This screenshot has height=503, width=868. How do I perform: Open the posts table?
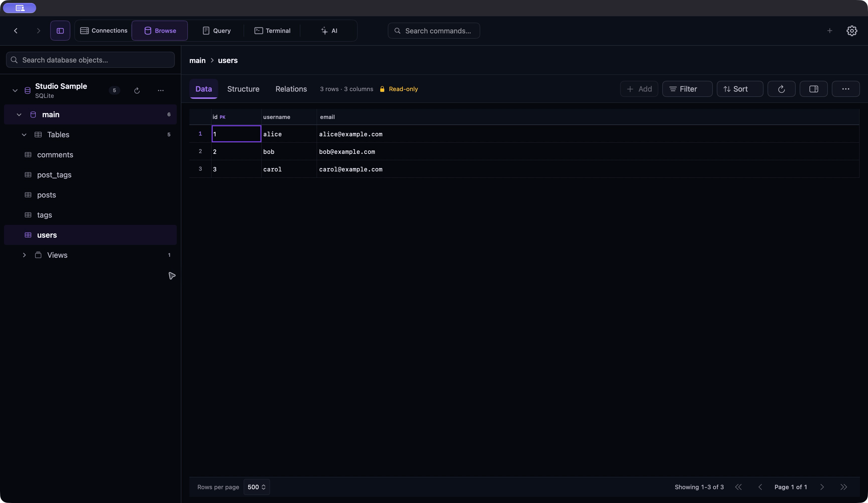[x=90, y=195]
